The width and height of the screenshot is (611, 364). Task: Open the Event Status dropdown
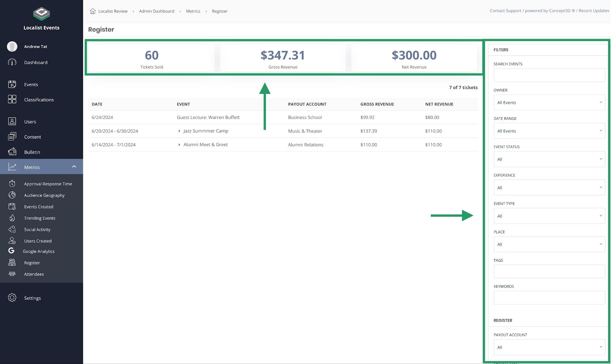[549, 159]
